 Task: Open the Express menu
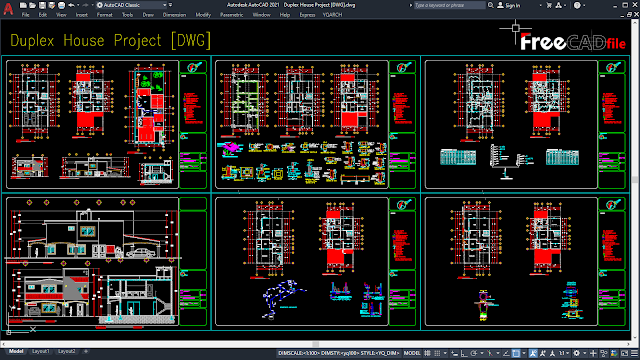point(307,15)
